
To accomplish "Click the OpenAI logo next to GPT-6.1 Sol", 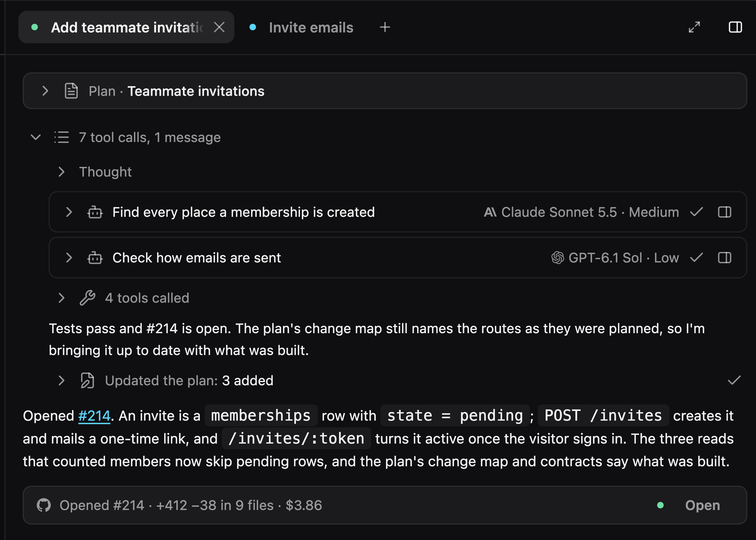I will [557, 258].
